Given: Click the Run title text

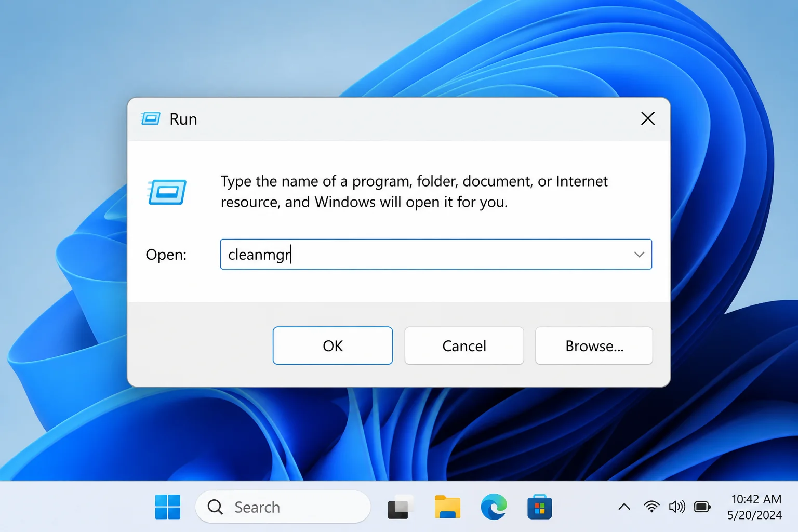Looking at the screenshot, I should point(183,119).
